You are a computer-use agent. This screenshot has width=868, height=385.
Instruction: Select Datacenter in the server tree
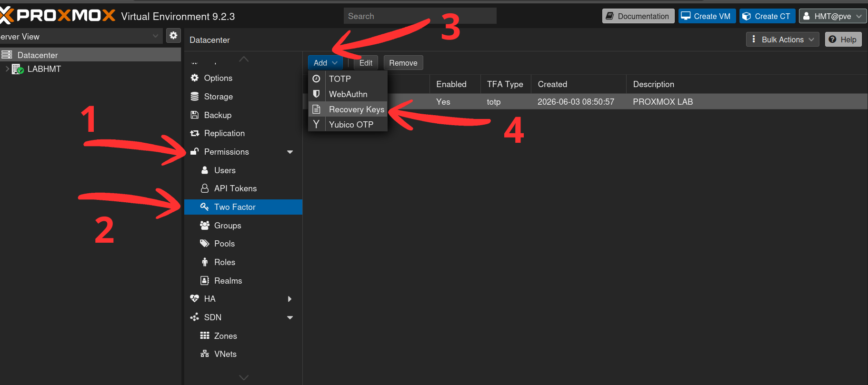coord(90,55)
